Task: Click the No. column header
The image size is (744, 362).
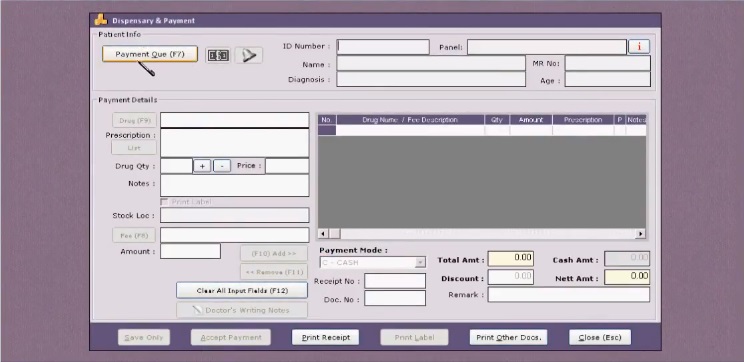Action: (326, 120)
